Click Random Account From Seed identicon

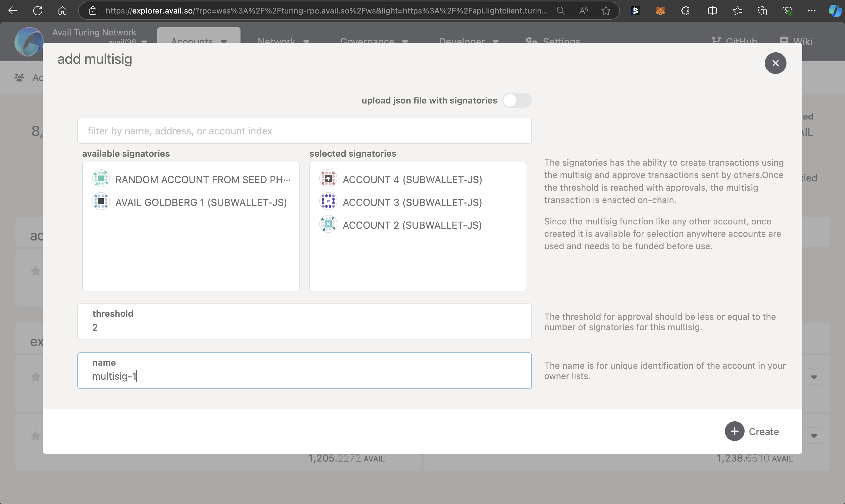click(x=101, y=179)
